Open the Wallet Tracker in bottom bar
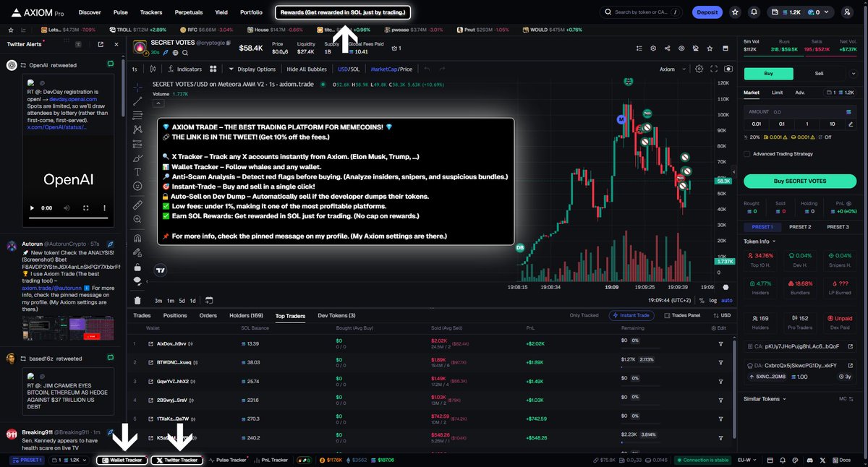 (x=122, y=460)
